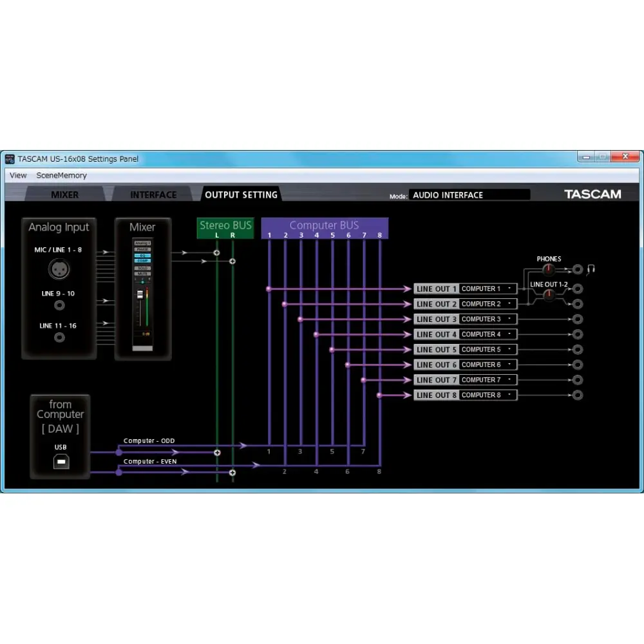Click the Stereo BUS header
This screenshot has width=644, height=644.
click(225, 229)
